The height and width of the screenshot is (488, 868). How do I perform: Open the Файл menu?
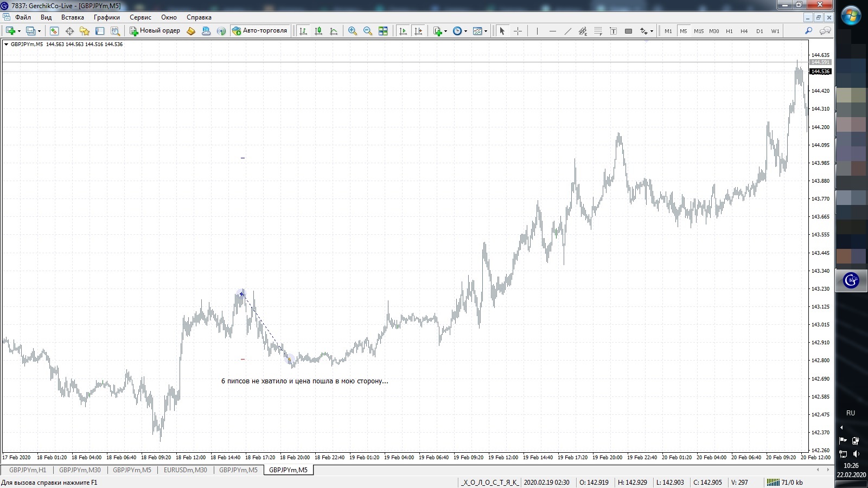coord(23,17)
